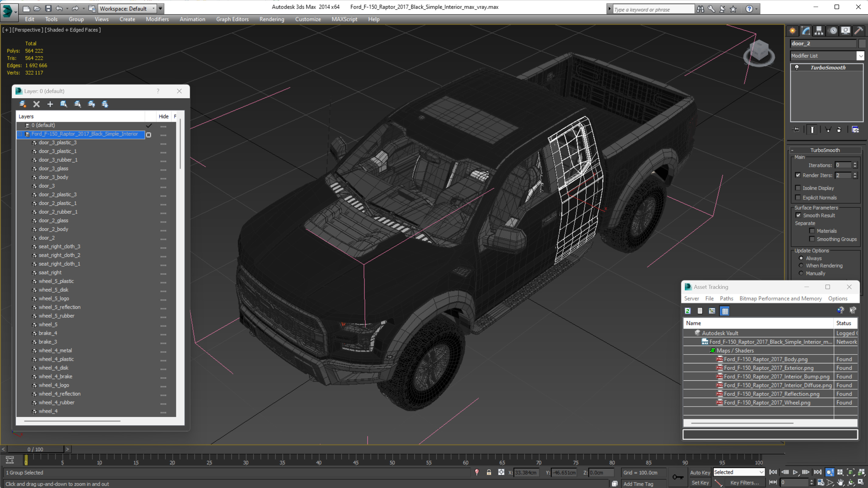Click the Save File toolbar icon
868x488 pixels.
(48, 9)
